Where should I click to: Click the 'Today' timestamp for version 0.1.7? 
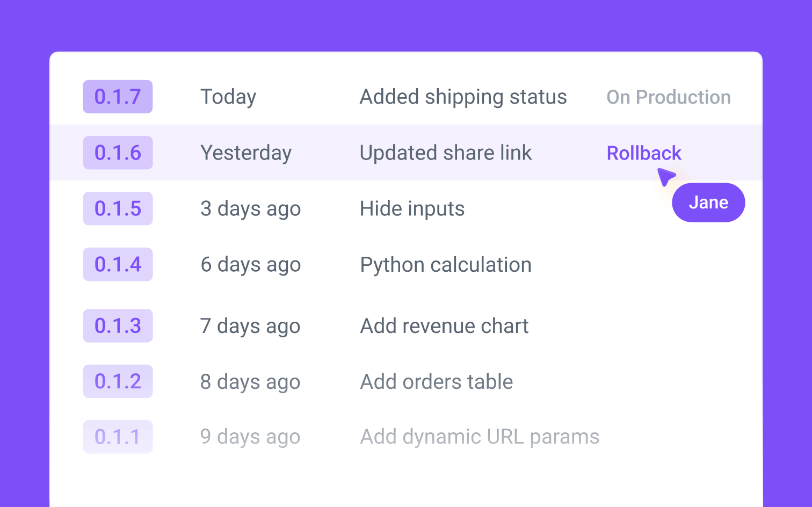228,97
